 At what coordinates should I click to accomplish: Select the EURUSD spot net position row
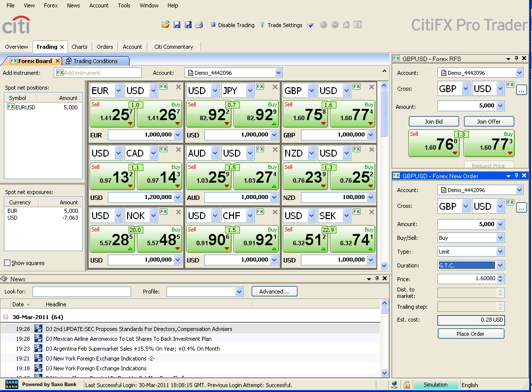point(43,107)
